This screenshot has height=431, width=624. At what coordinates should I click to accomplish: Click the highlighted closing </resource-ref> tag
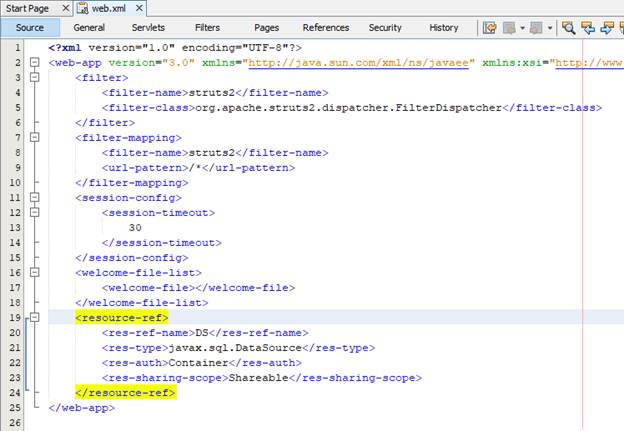pyautogui.click(x=125, y=393)
